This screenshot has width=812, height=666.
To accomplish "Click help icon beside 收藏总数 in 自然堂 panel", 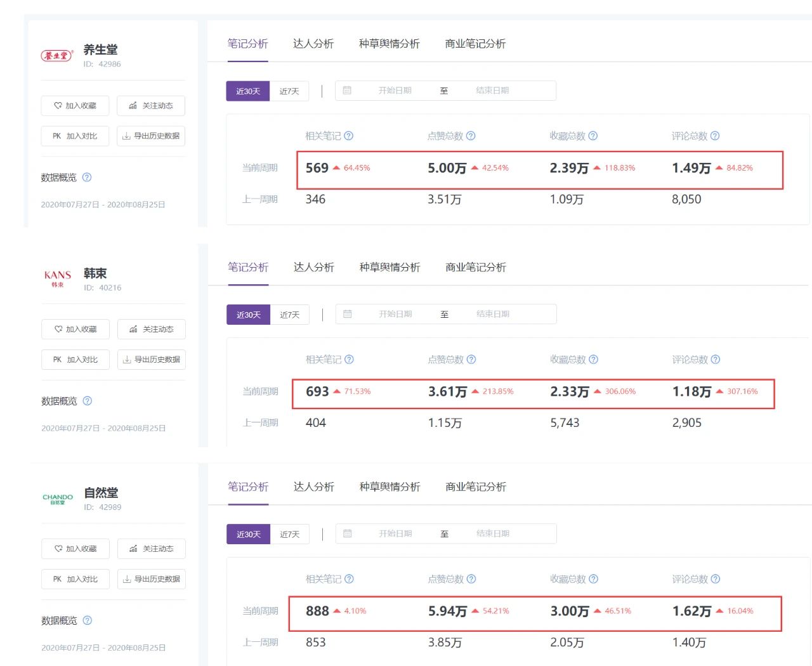I will click(x=593, y=579).
